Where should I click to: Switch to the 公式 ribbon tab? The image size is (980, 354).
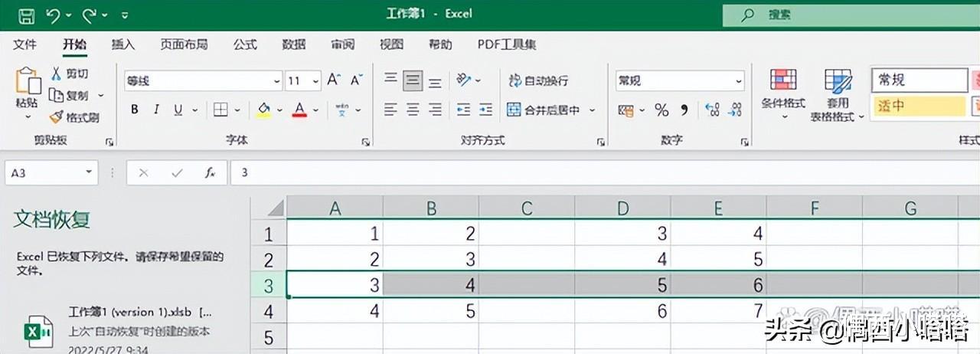click(245, 44)
